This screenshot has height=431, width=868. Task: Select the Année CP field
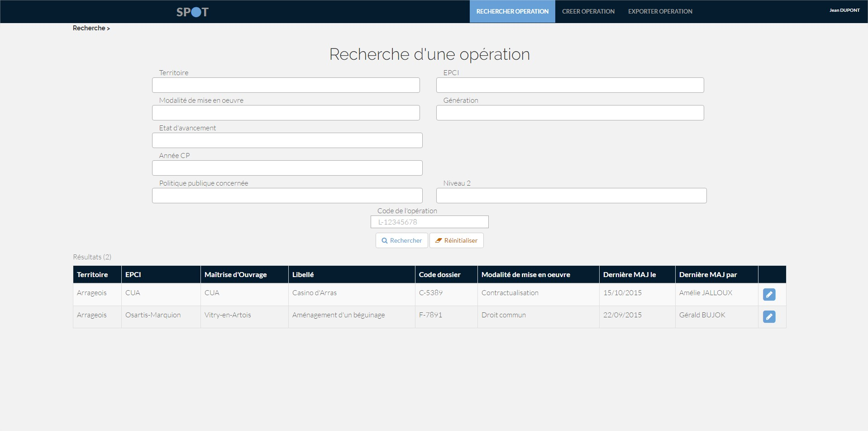[x=287, y=168]
